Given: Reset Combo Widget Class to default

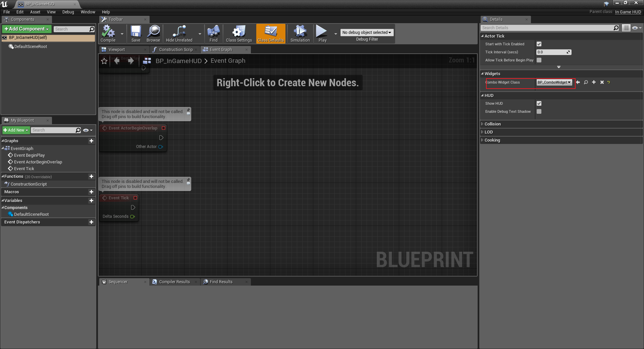Looking at the screenshot, I should pyautogui.click(x=609, y=82).
